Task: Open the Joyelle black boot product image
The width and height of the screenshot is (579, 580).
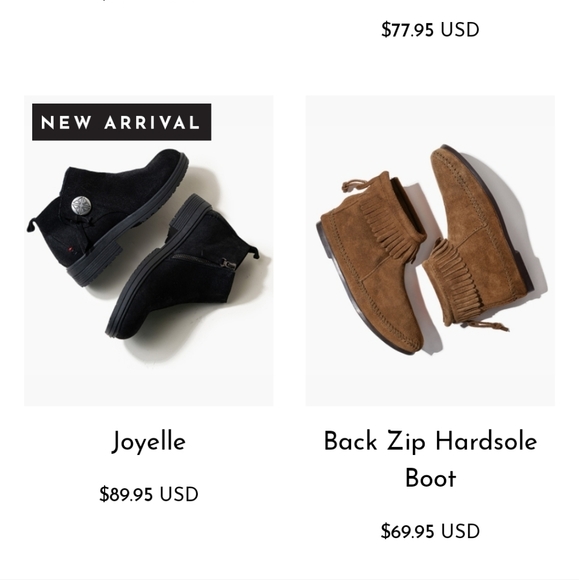Action: [x=149, y=250]
